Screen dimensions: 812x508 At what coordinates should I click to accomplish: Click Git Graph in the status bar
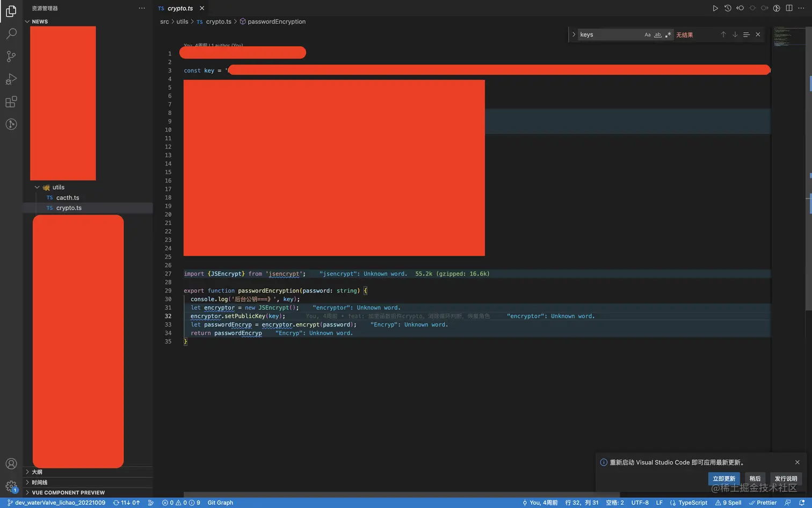point(220,503)
